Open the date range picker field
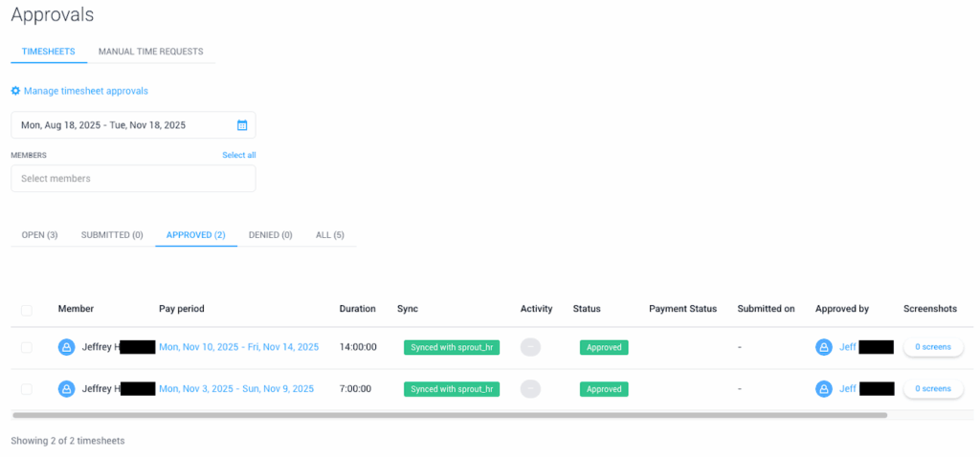This screenshot has width=980, height=457. point(124,125)
